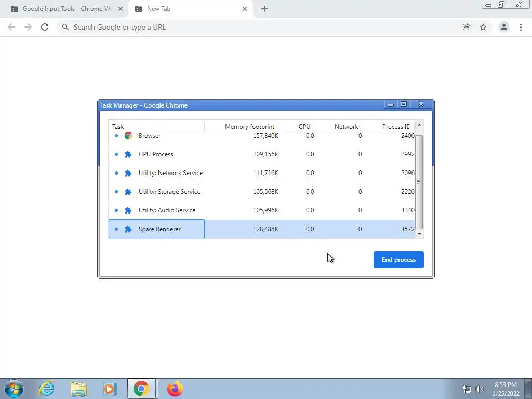
Task: Click memory value 105,568K
Action: [265, 192]
